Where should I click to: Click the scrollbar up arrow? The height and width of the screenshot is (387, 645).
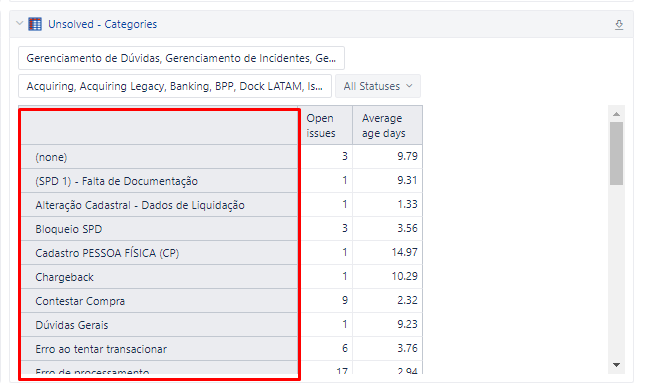(616, 114)
